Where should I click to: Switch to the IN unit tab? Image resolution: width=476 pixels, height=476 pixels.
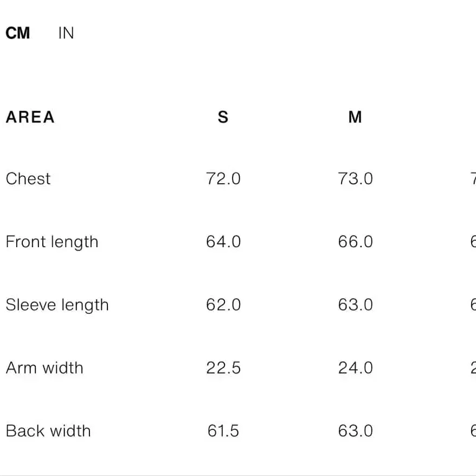tap(66, 33)
